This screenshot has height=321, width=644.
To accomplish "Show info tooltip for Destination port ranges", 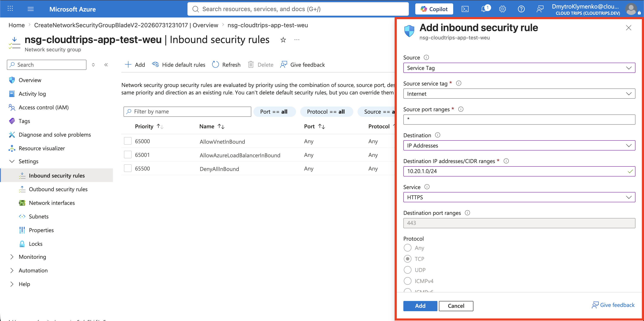I will (467, 213).
